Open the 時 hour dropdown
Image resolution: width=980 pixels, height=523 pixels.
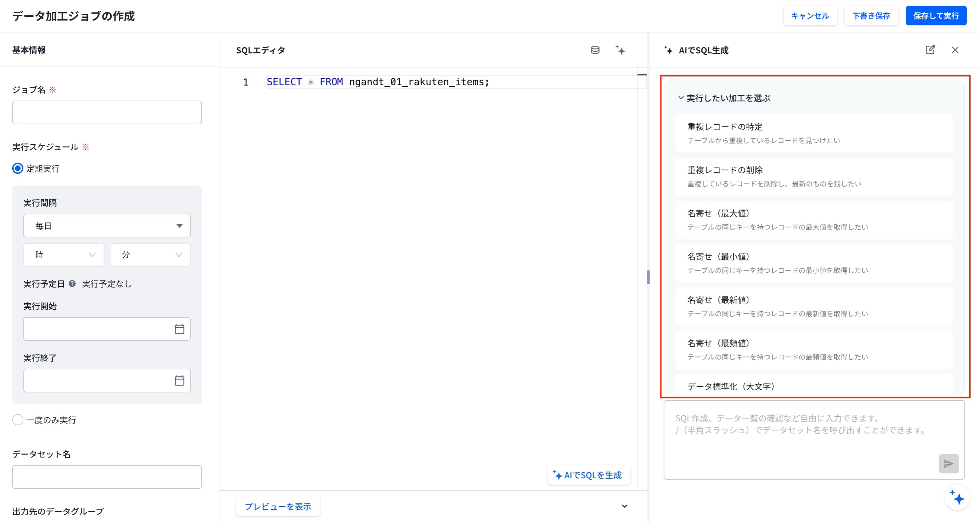(x=64, y=255)
